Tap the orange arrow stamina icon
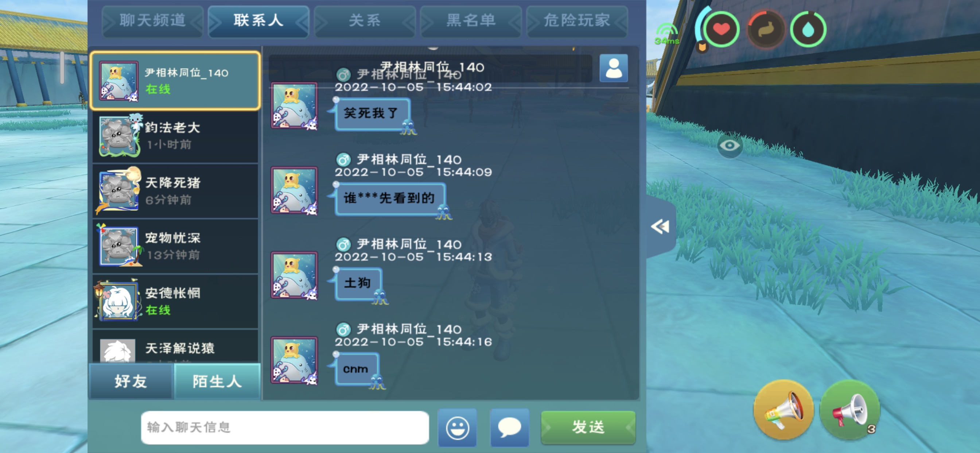The width and height of the screenshot is (980, 453). [765, 29]
